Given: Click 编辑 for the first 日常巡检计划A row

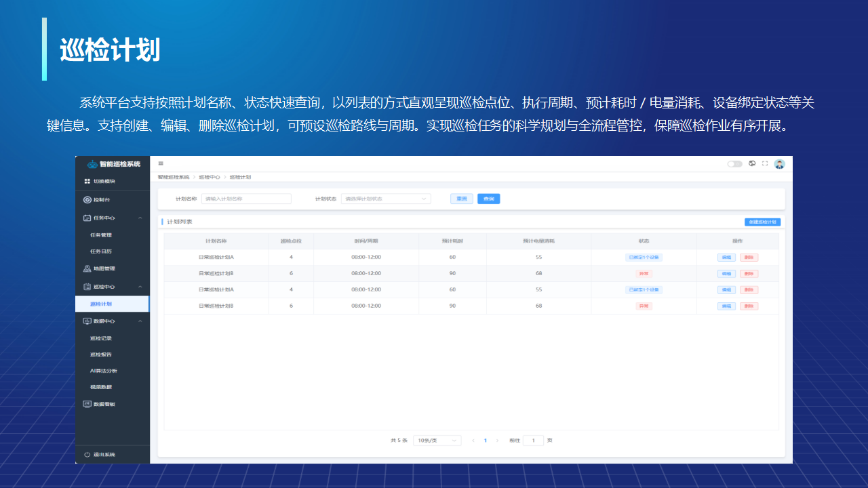Looking at the screenshot, I should click(726, 257).
